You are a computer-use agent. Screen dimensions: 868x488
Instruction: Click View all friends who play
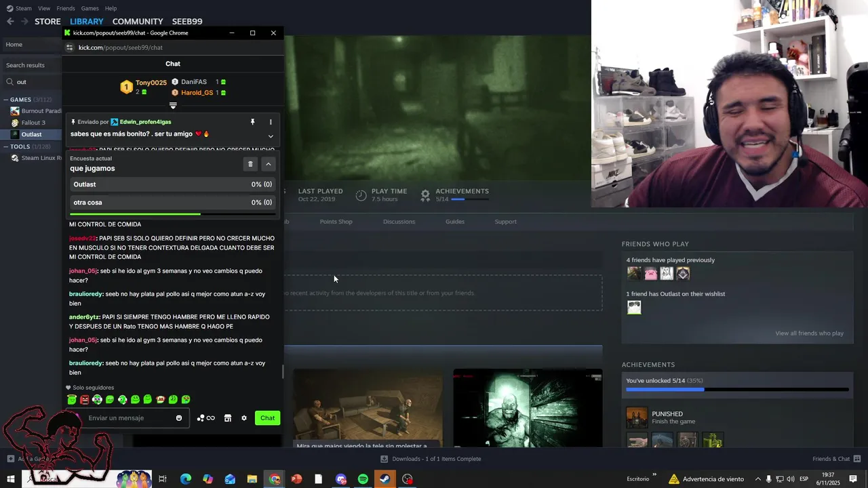[x=809, y=333]
